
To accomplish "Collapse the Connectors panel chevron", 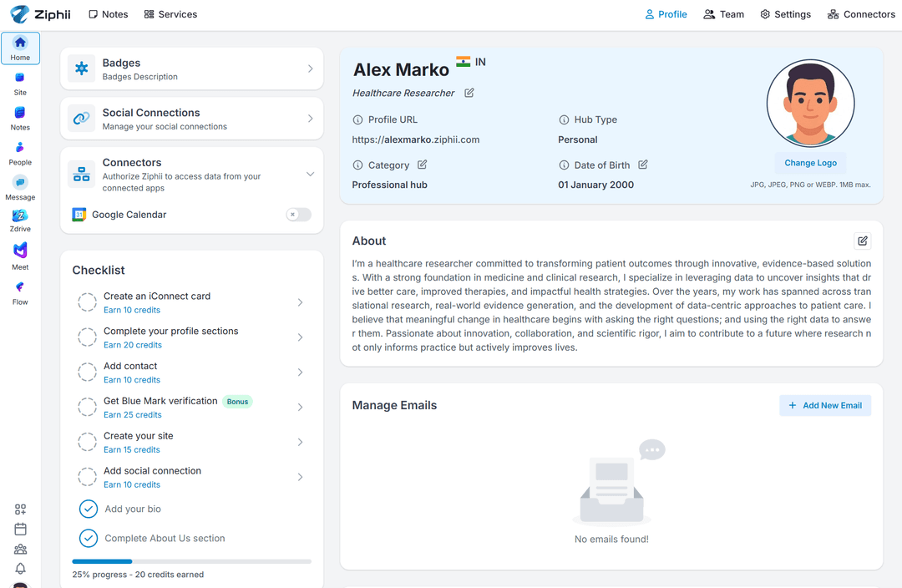I will pyautogui.click(x=310, y=175).
